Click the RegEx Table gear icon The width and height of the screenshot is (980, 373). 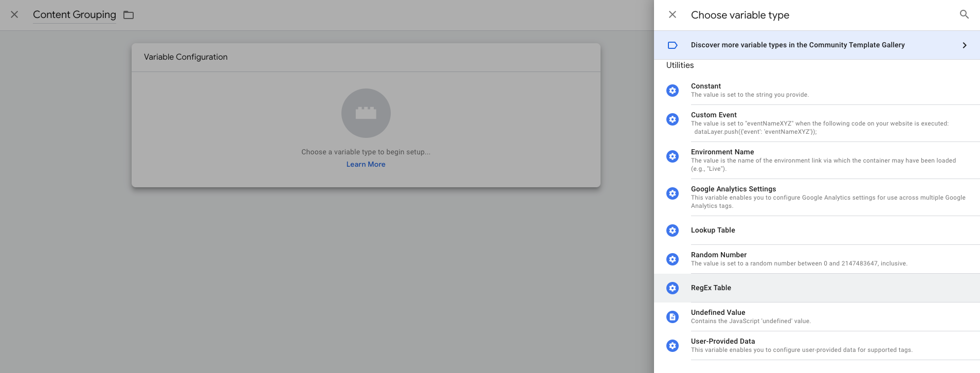point(673,288)
